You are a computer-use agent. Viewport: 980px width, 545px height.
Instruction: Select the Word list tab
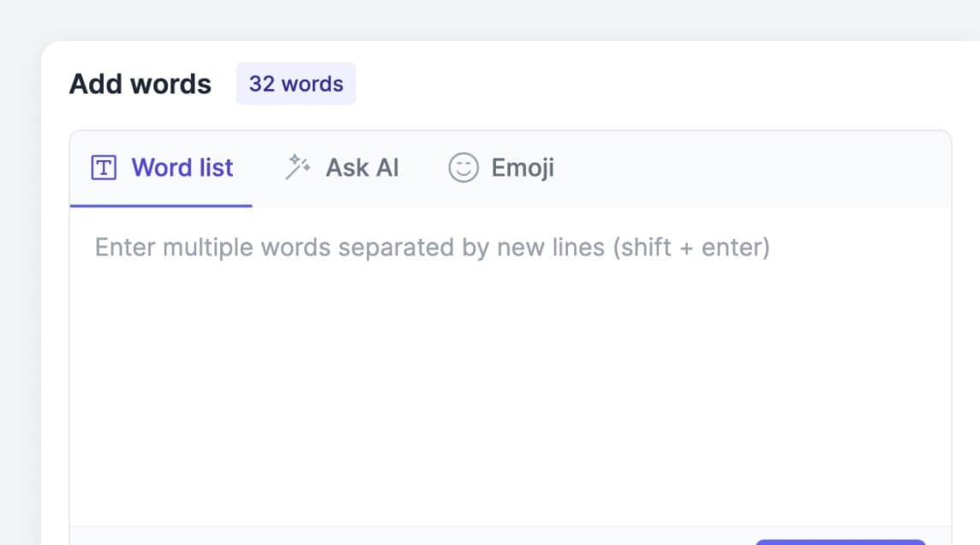click(163, 168)
